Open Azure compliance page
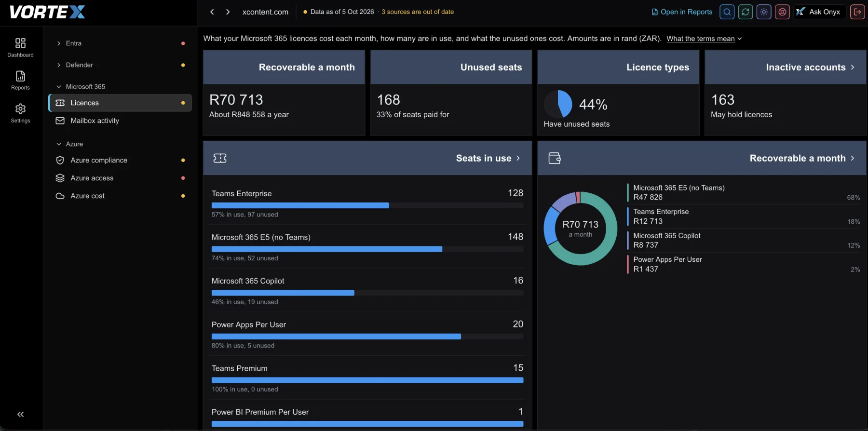This screenshot has height=431, width=868. [x=120, y=160]
